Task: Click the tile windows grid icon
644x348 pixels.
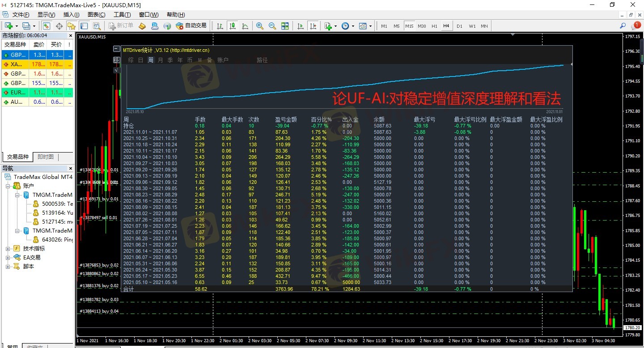Action: (285, 26)
